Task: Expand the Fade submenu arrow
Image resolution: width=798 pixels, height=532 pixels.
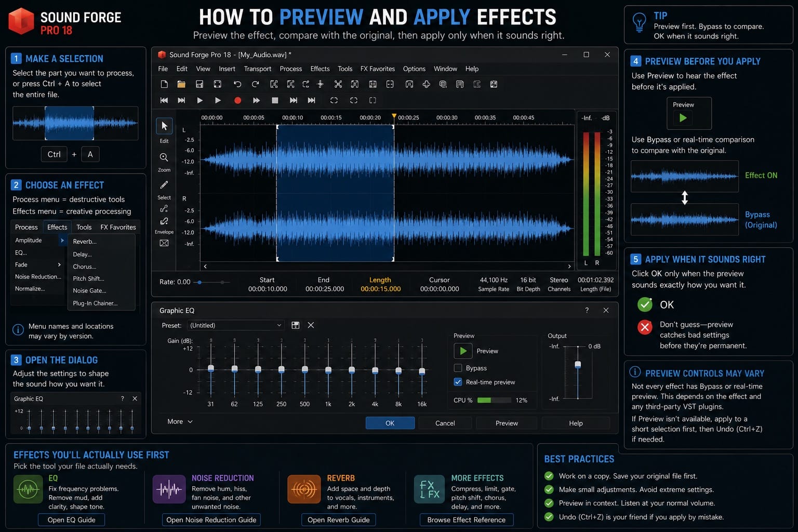Action: [59, 264]
